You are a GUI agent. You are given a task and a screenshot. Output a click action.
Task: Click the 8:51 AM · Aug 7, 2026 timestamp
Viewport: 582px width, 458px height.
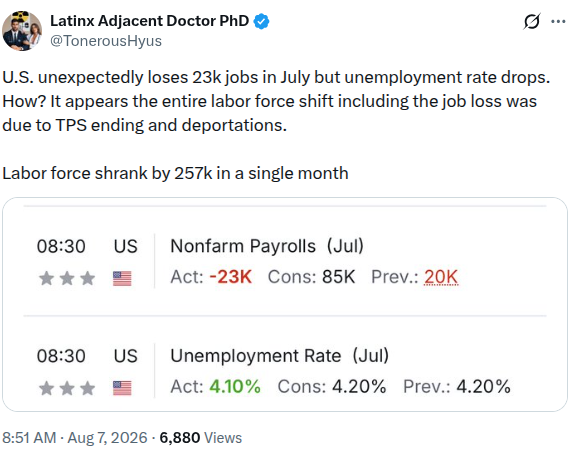click(75, 438)
